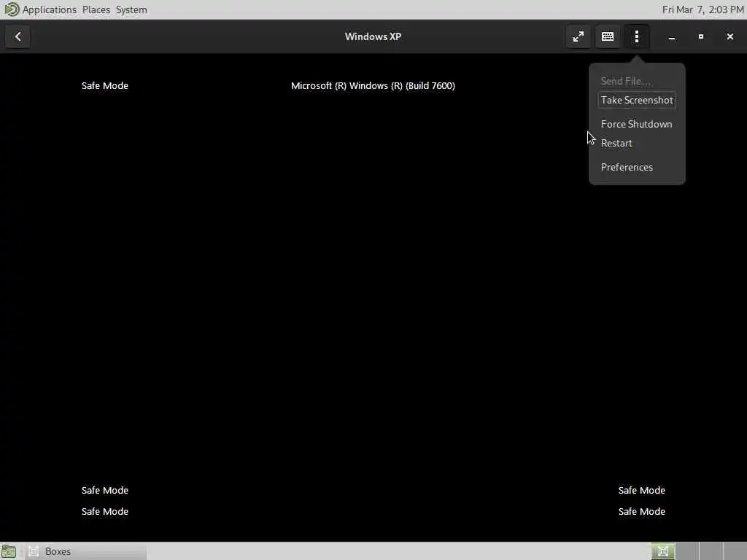This screenshot has width=747, height=560.
Task: Choose Take Screenshot from the menu
Action: (637, 100)
